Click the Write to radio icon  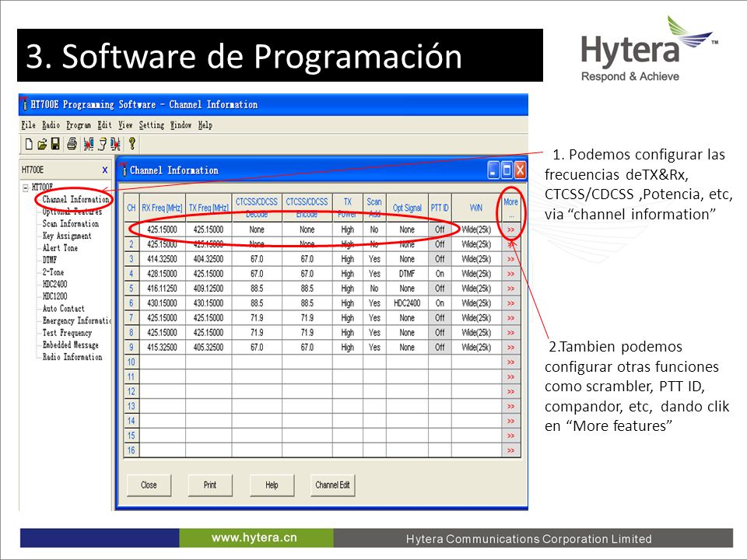coord(115,144)
